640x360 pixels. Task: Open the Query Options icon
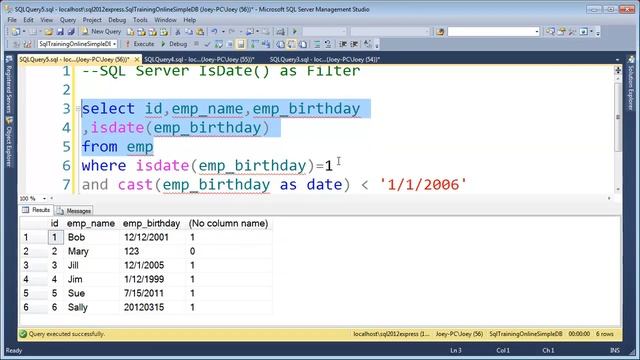click(230, 44)
